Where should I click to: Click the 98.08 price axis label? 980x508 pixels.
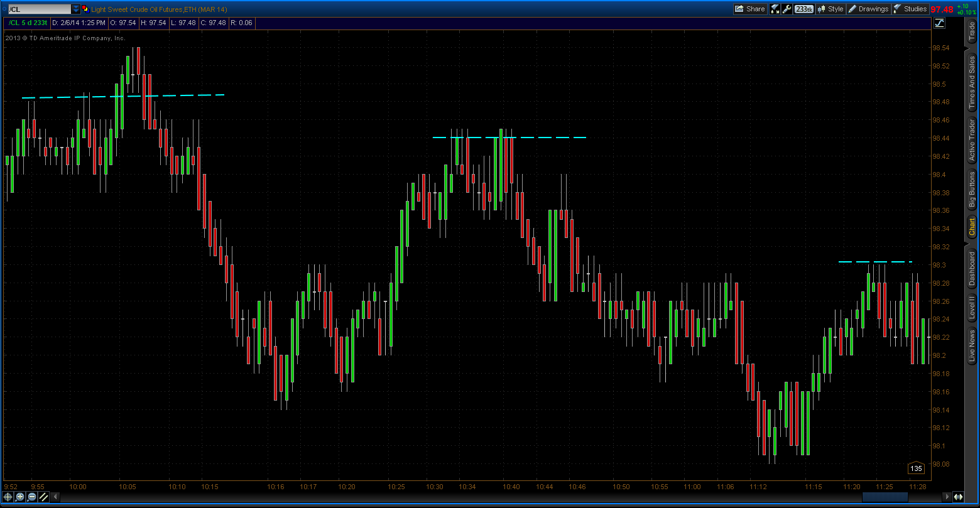[940, 464]
